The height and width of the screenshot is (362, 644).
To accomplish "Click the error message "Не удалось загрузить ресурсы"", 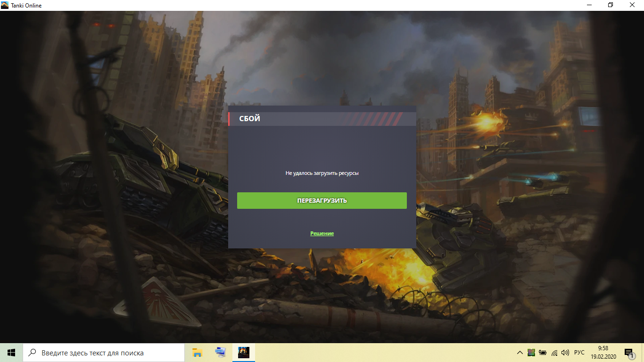I will 322,173.
